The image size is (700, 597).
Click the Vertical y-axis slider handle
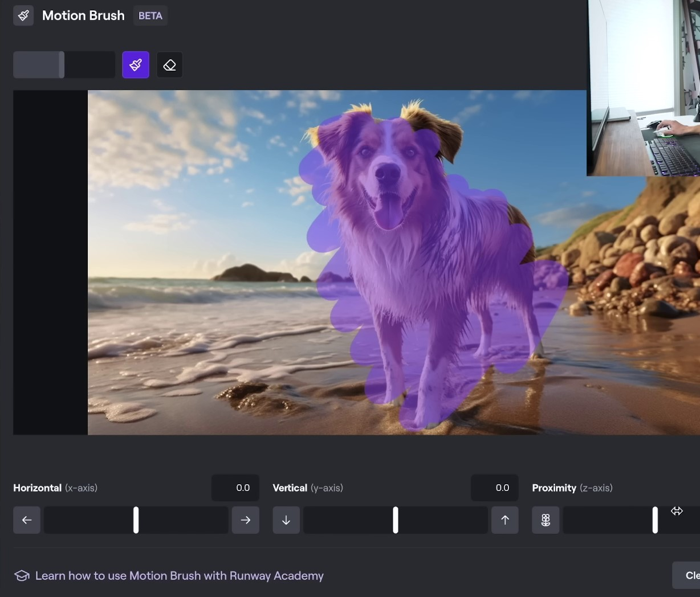[395, 520]
